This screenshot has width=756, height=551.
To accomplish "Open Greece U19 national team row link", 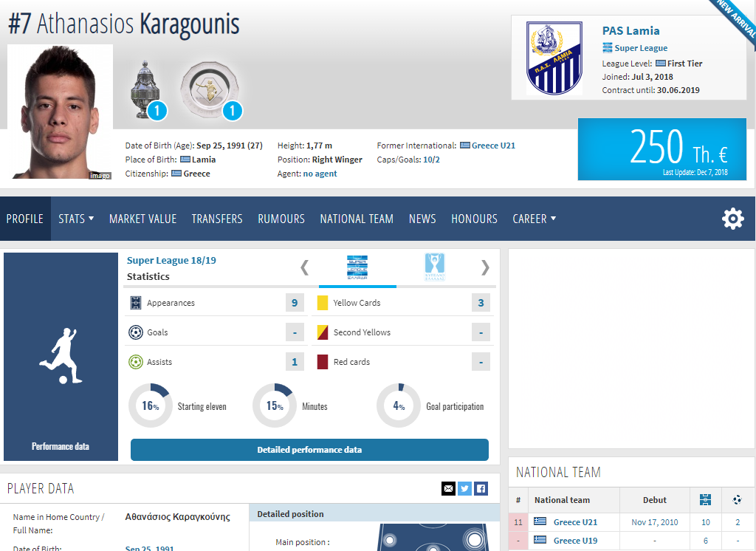I will (575, 541).
